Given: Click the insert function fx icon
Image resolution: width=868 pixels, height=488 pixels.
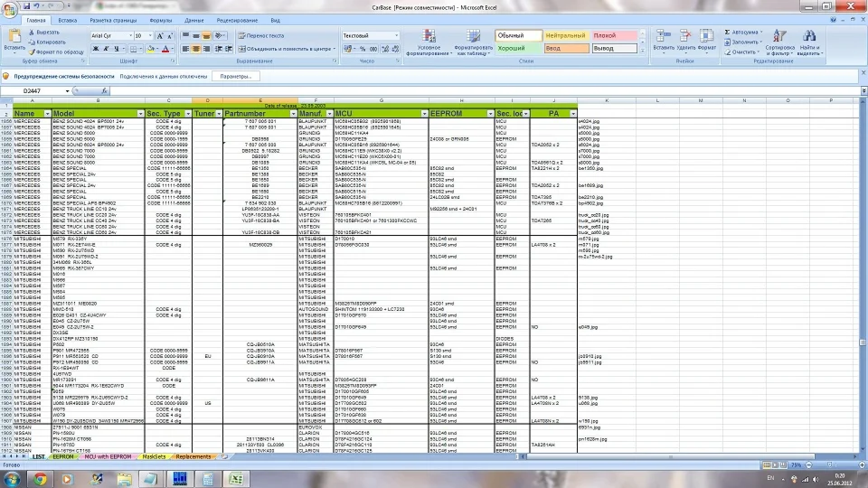Looking at the screenshot, I should click(x=103, y=91).
